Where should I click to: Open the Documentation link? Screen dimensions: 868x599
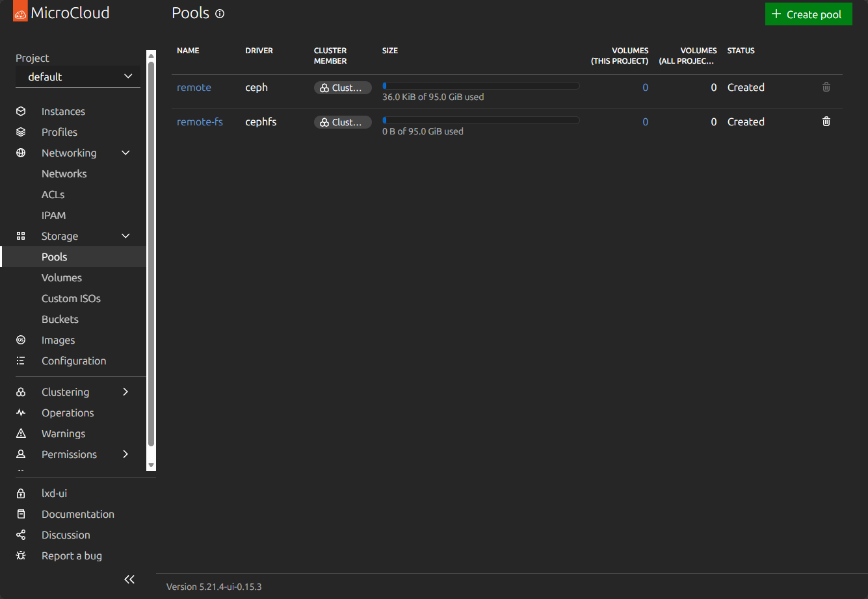[78, 514]
